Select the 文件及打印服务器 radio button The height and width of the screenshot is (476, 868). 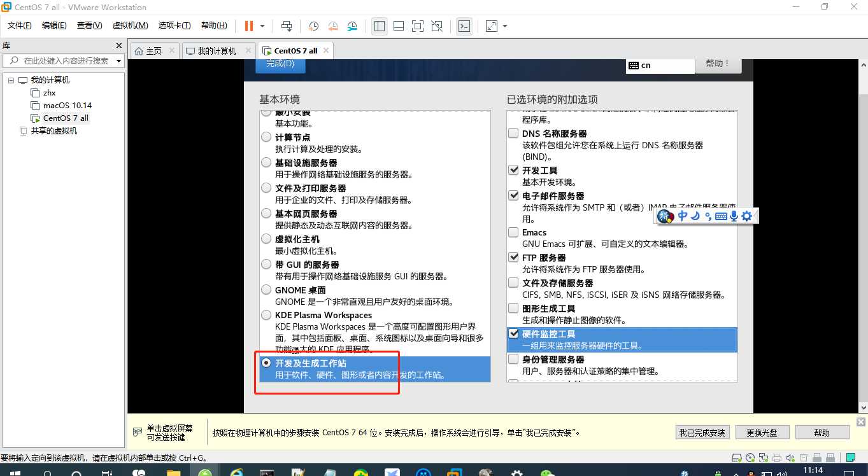point(266,188)
